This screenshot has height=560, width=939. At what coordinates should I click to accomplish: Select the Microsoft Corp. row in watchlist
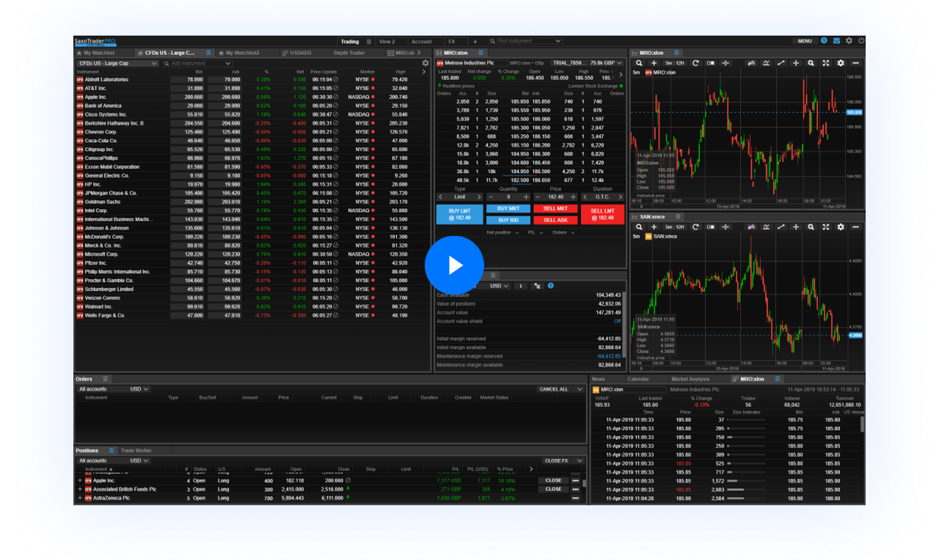pos(252,254)
